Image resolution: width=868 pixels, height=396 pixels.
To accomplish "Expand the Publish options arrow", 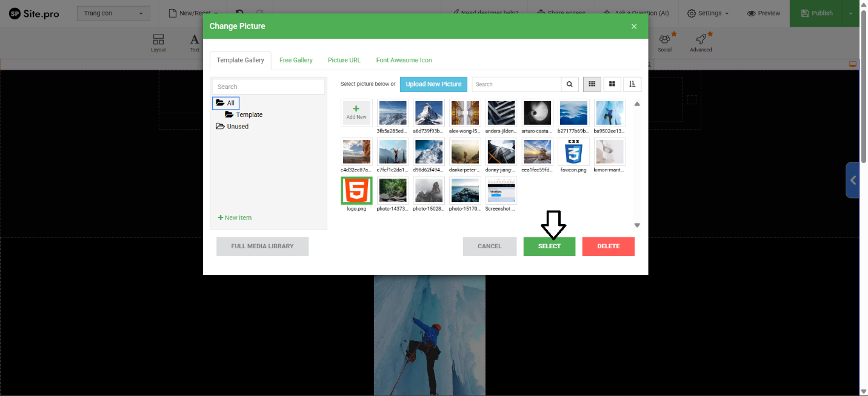I will (x=850, y=13).
